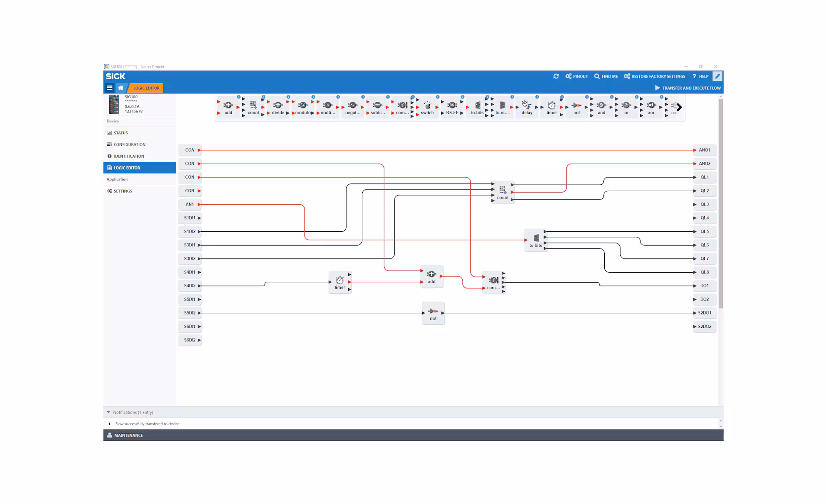Pick the delay block in the palette
The width and height of the screenshot is (827, 504).
526,107
